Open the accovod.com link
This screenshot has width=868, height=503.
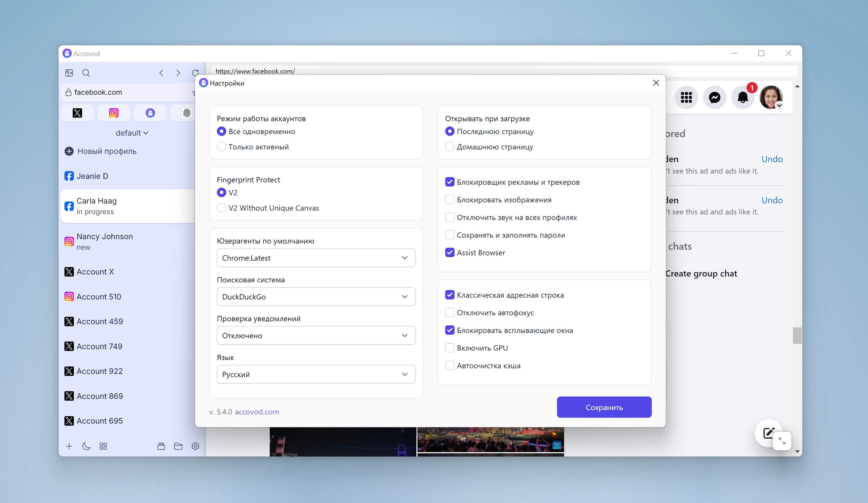(x=257, y=412)
